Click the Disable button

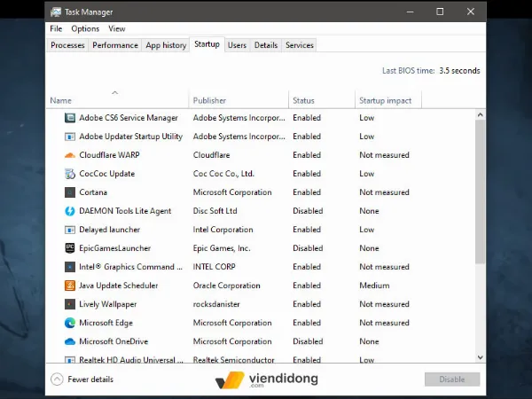tap(451, 379)
